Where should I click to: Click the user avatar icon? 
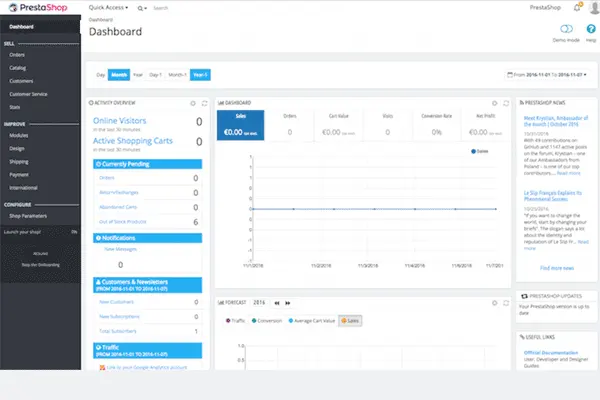pyautogui.click(x=592, y=6)
